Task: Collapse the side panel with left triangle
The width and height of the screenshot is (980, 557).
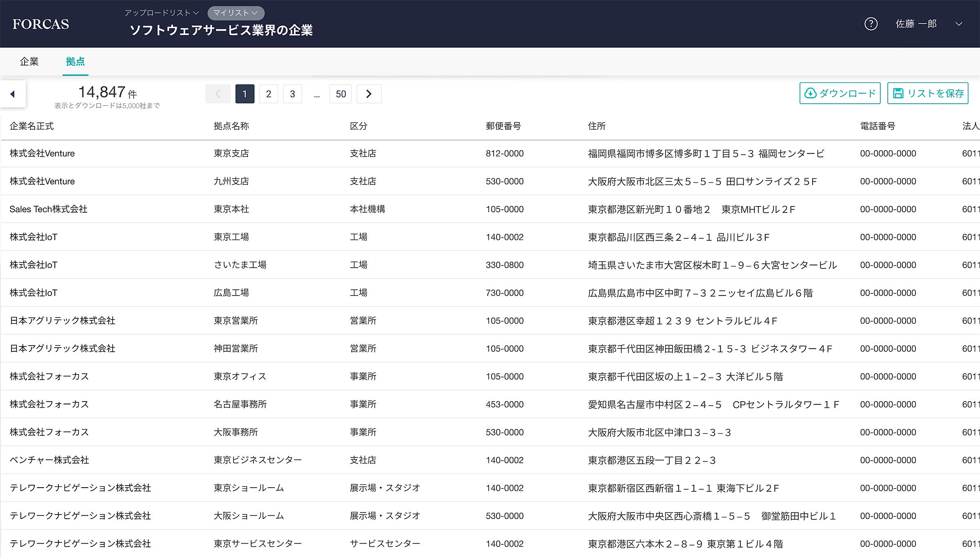Action: 13,94
